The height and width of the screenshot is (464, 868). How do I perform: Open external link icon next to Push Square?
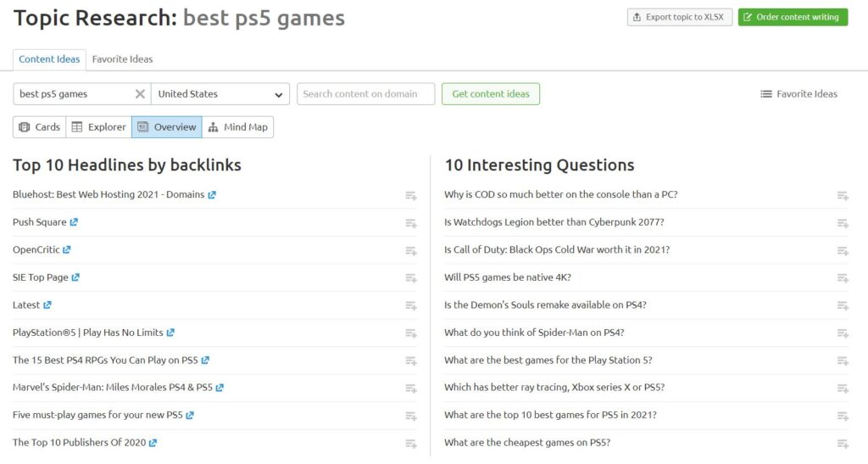coord(74,222)
